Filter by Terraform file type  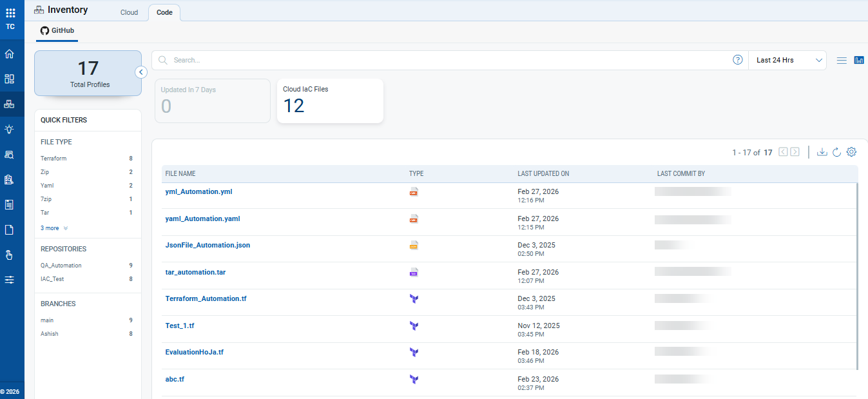click(x=53, y=159)
